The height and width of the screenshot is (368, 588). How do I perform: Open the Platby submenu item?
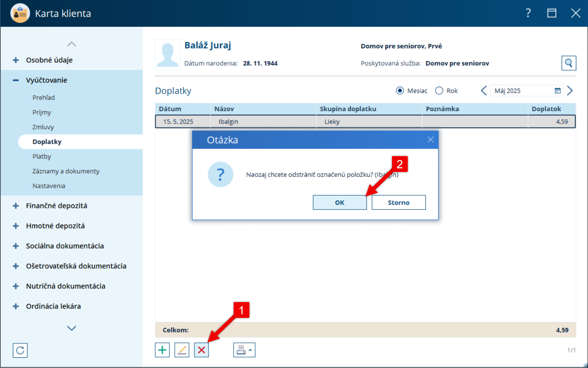click(x=42, y=157)
